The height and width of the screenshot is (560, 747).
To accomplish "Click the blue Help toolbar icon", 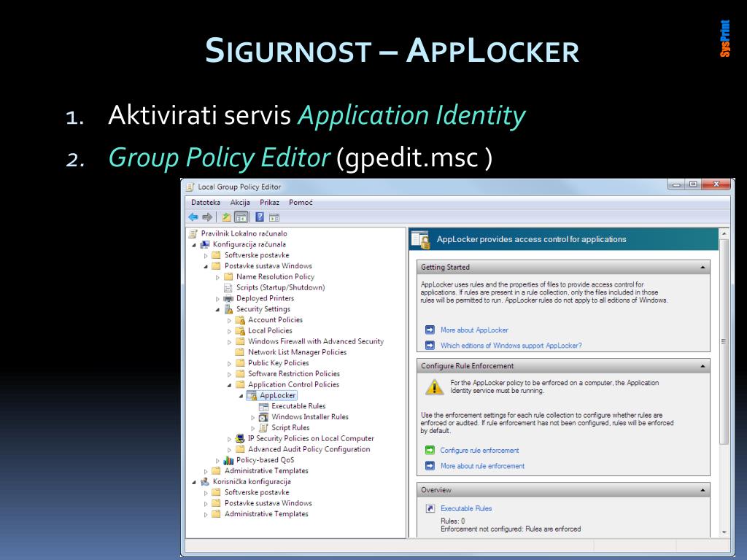I will pyautogui.click(x=259, y=217).
